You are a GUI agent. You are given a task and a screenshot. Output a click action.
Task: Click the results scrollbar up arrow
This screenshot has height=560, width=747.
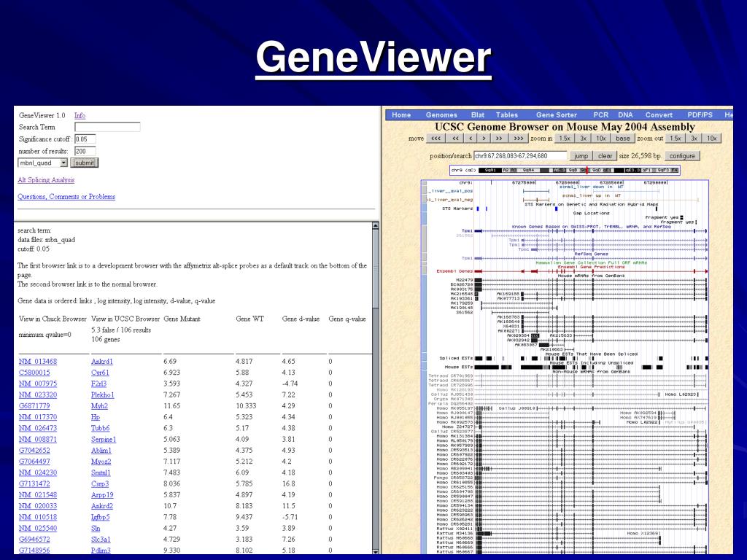click(376, 226)
